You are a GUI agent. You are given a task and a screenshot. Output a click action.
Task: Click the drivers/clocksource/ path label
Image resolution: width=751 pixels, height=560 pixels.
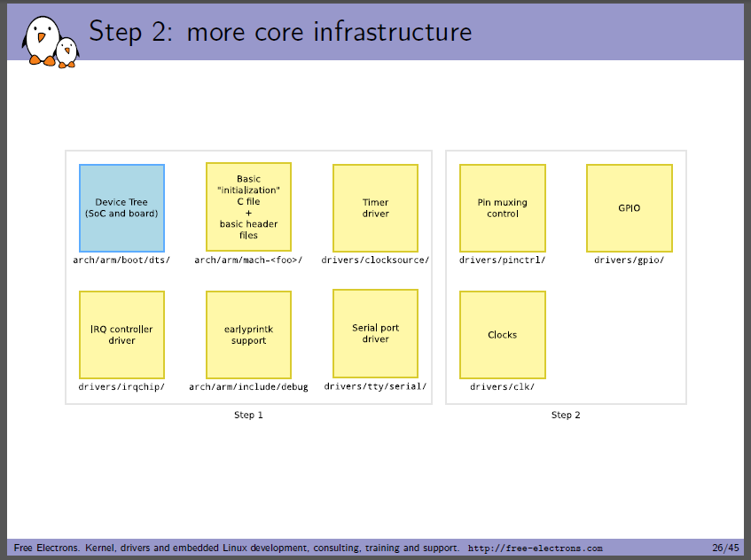(x=376, y=260)
